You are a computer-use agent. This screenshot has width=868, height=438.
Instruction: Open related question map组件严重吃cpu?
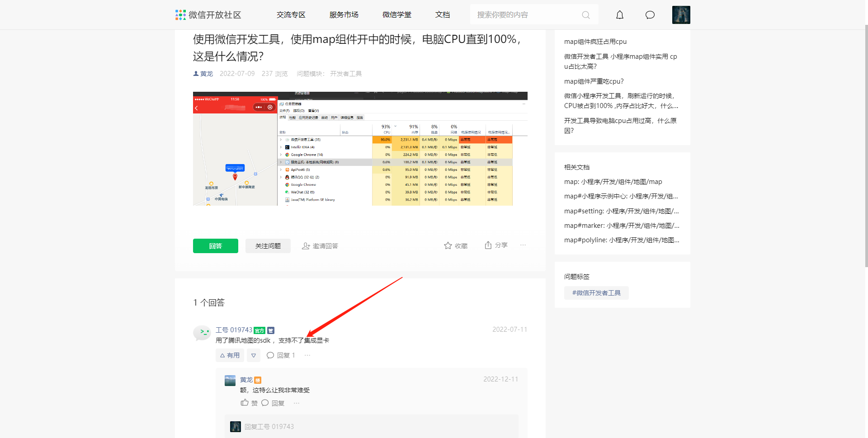click(x=594, y=81)
